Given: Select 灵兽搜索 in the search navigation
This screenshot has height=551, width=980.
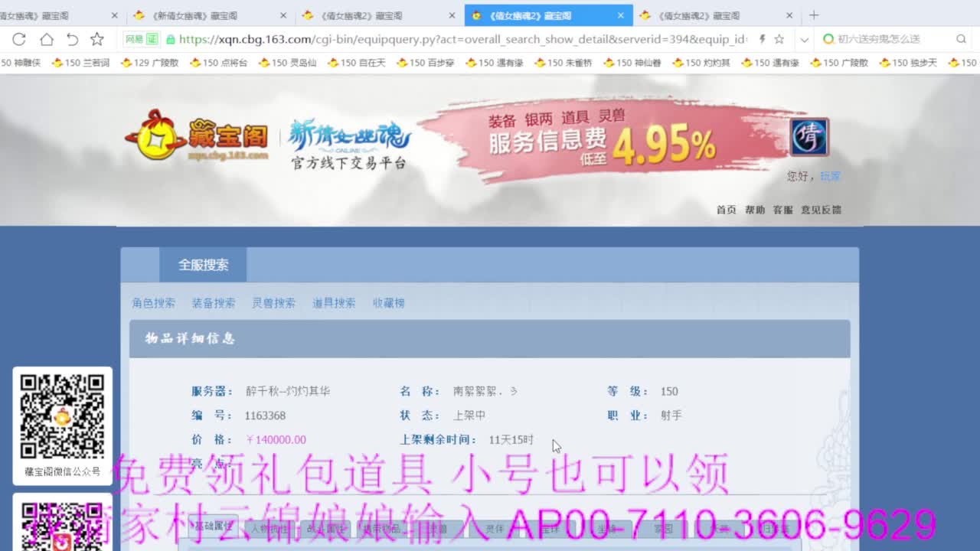Looking at the screenshot, I should tap(276, 302).
